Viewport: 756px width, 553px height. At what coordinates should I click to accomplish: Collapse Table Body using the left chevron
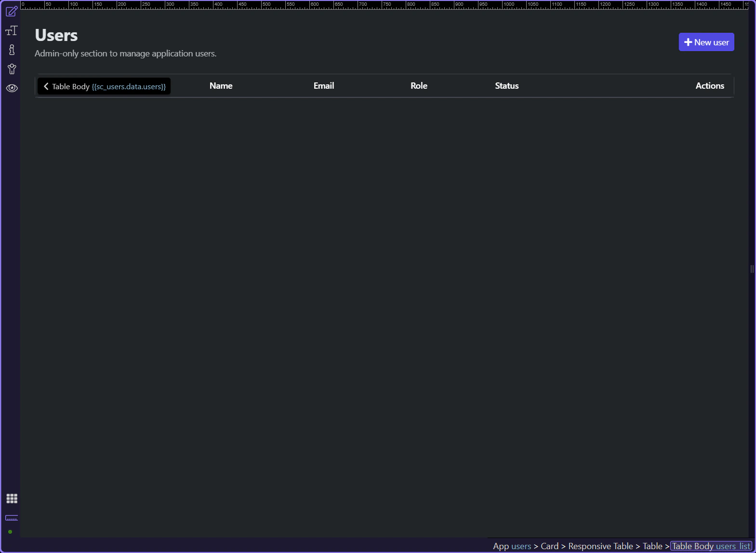[46, 86]
